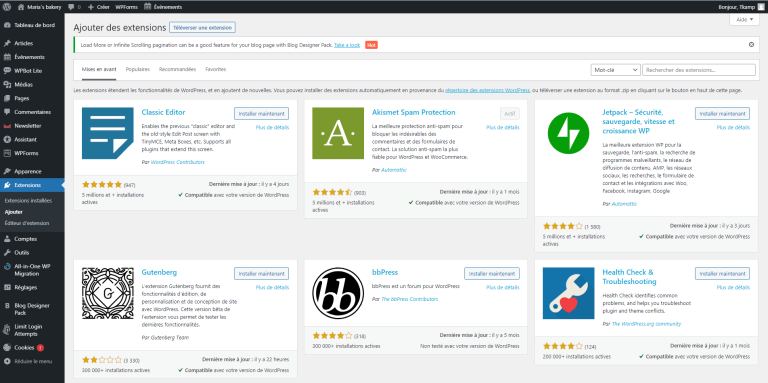This screenshot has width=768, height=383.
Task: Collapse menu with Réduire le menu icon
Action: 7,361
